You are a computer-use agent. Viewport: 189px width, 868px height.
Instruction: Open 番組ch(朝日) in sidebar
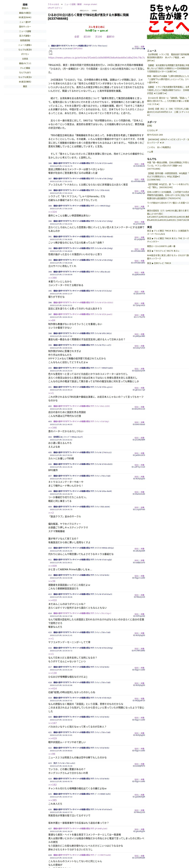[x=25, y=13]
